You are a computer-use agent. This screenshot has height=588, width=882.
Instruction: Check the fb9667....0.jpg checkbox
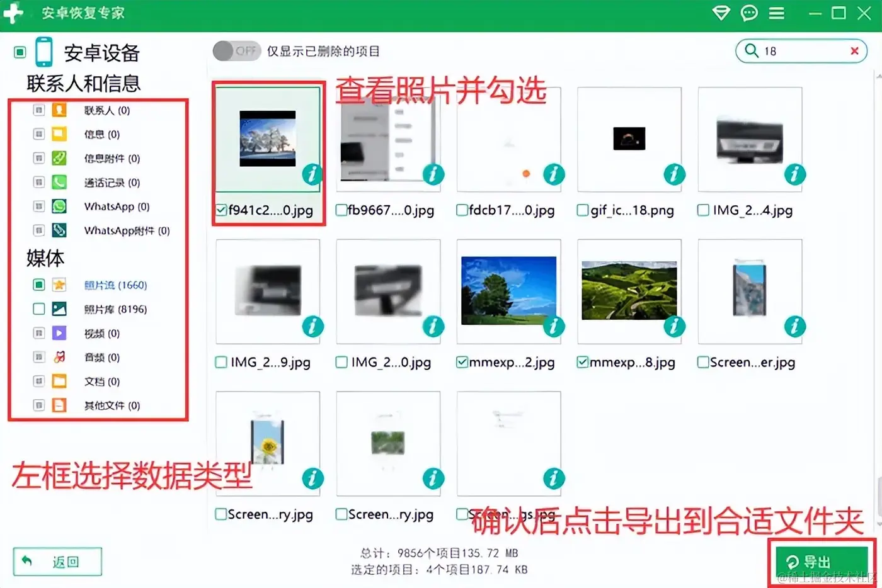coord(341,210)
